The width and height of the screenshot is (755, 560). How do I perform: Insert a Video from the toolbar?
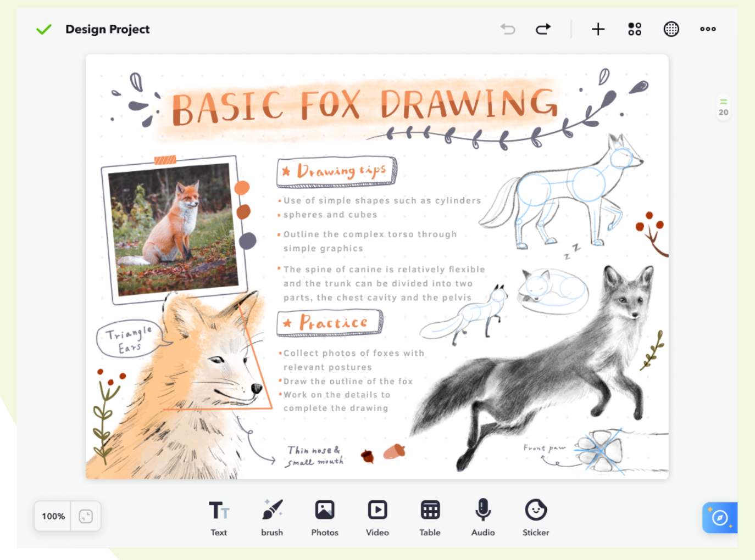pyautogui.click(x=377, y=518)
